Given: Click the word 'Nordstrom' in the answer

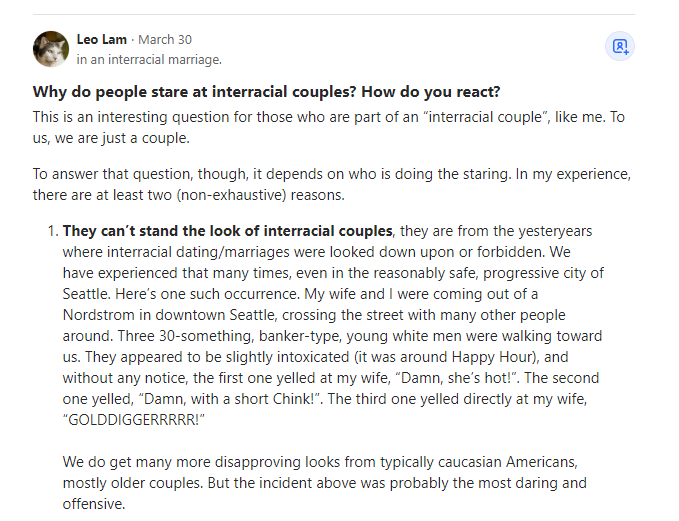Looking at the screenshot, I should click(x=99, y=315).
